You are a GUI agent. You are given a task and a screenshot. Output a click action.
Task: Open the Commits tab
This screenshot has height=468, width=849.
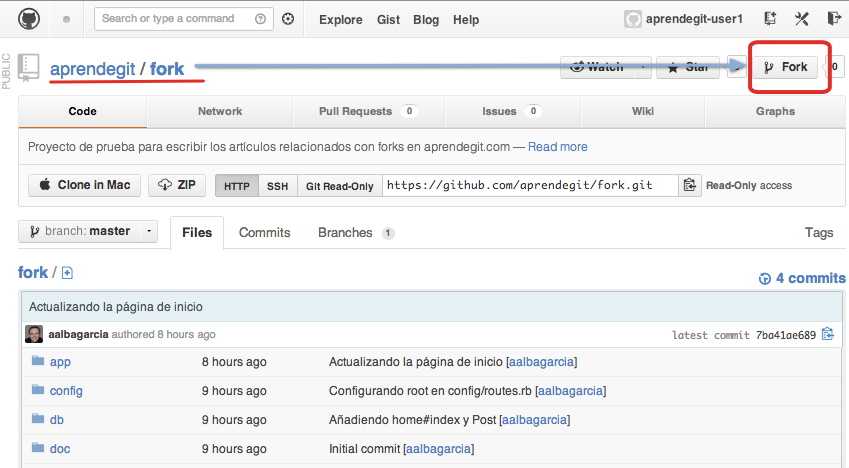pos(264,232)
